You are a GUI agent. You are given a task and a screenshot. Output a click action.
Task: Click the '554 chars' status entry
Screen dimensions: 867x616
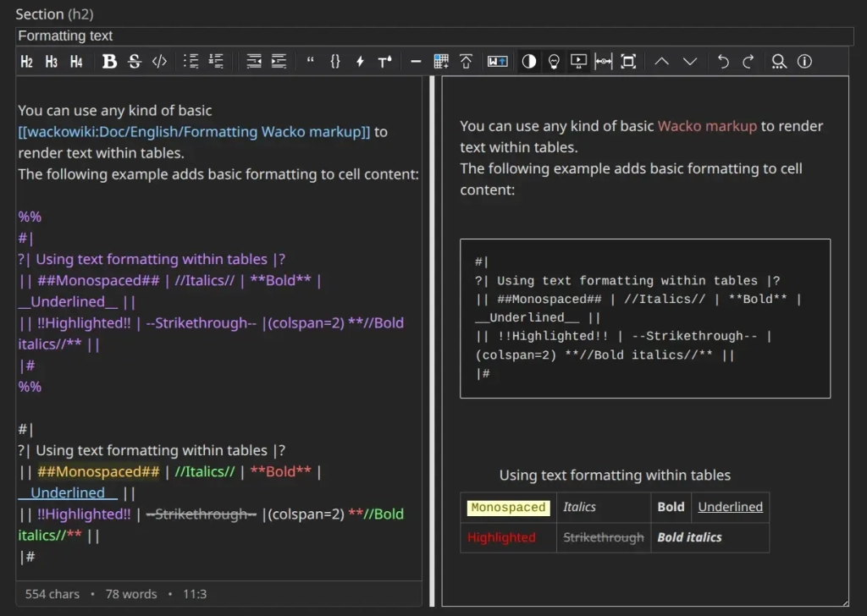[x=52, y=594]
